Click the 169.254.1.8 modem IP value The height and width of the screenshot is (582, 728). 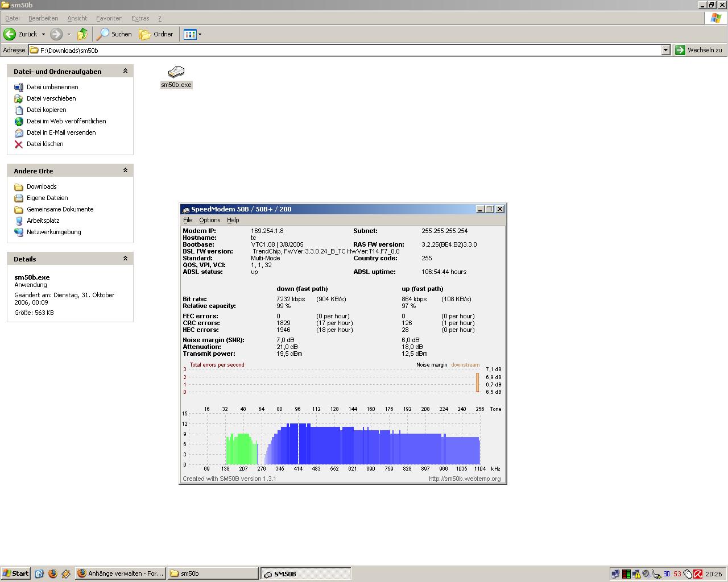(x=267, y=231)
